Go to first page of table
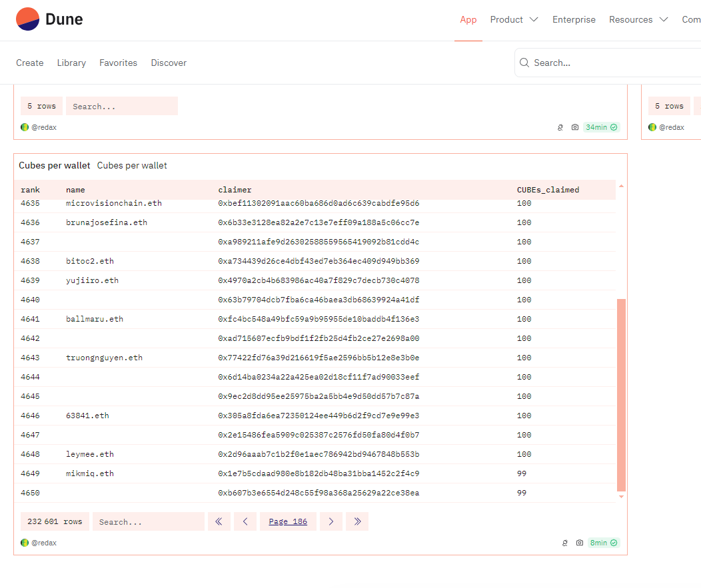This screenshot has width=701, height=588. click(x=219, y=521)
